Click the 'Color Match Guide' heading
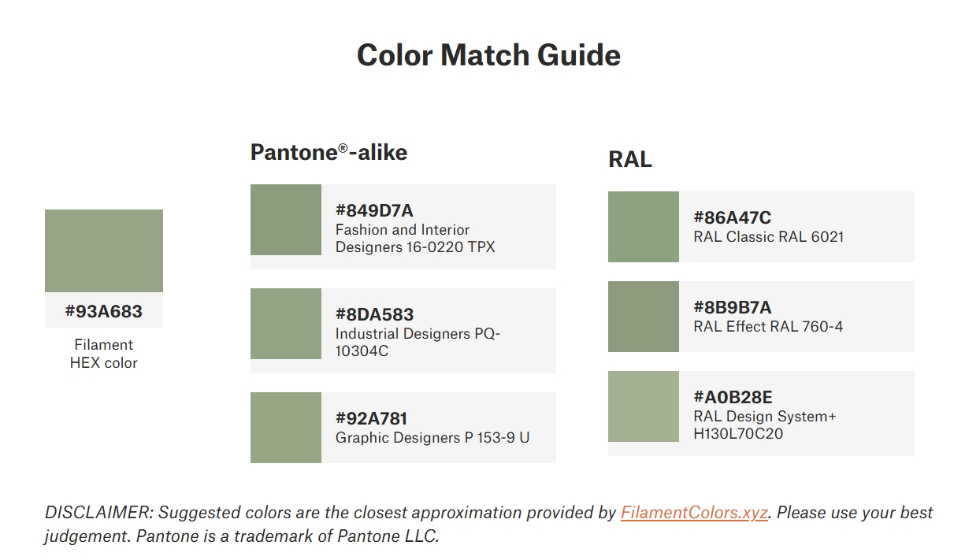 point(488,55)
